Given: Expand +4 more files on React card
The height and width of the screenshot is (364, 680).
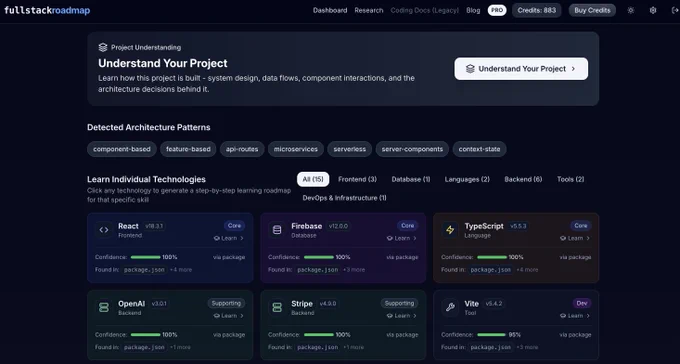Looking at the screenshot, I should (181, 270).
